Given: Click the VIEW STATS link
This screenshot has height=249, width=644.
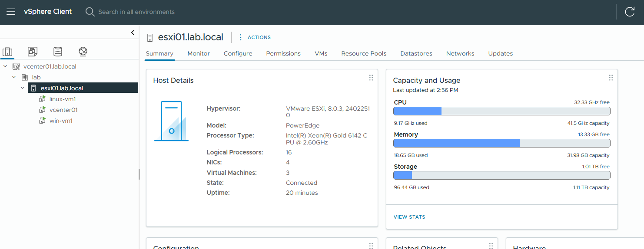Looking at the screenshot, I should click(x=409, y=217).
